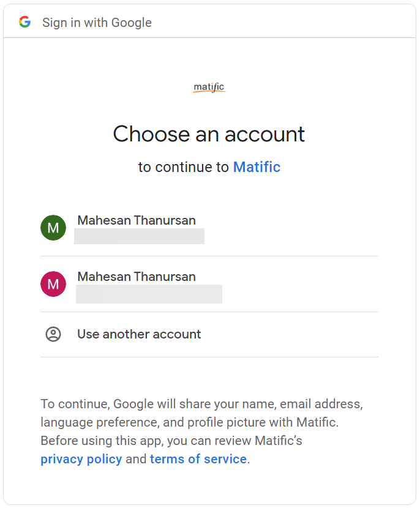420x508 pixels.
Task: Click the matific logo above the heading
Action: pyautogui.click(x=209, y=87)
